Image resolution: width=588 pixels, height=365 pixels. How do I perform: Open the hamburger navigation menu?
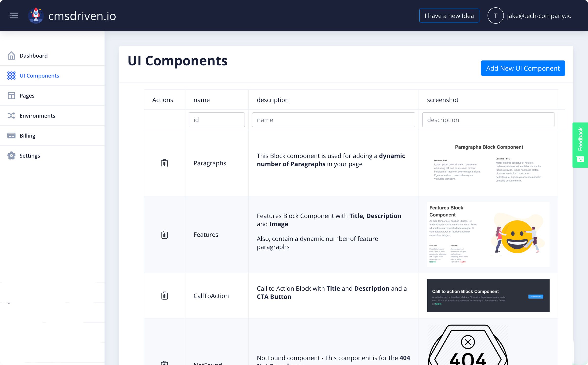(x=14, y=15)
